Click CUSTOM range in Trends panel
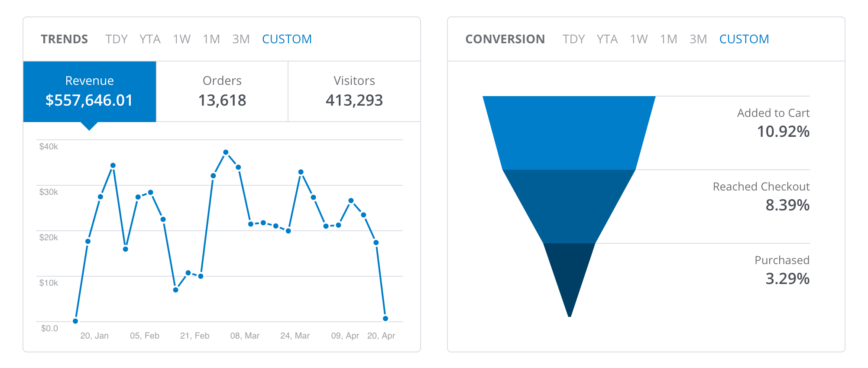 click(x=287, y=39)
